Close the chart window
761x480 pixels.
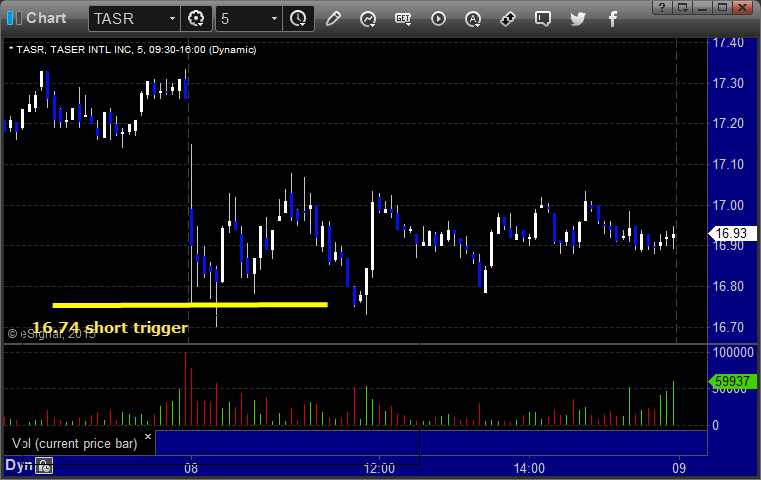tap(743, 7)
